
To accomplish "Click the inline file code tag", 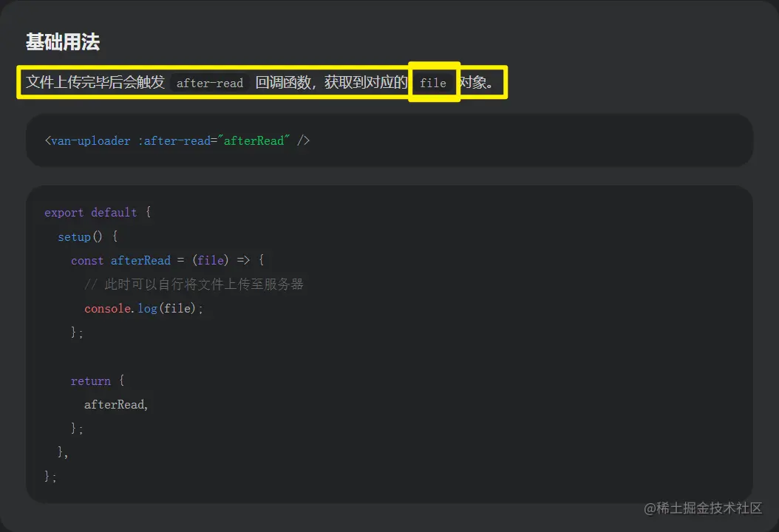I will [x=432, y=83].
